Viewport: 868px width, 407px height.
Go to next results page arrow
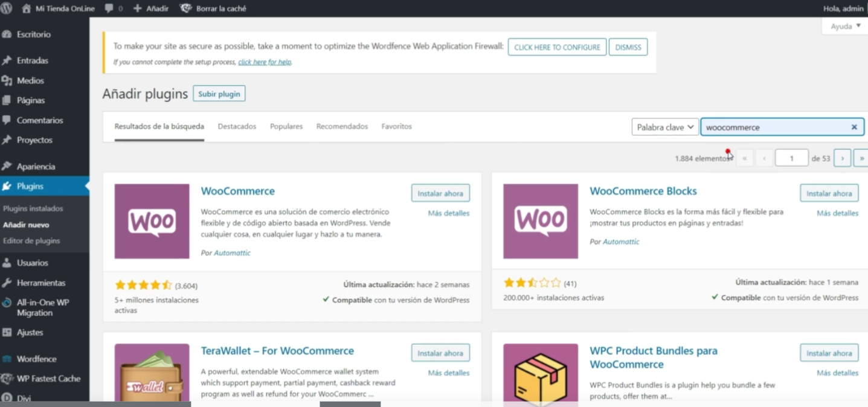point(842,158)
